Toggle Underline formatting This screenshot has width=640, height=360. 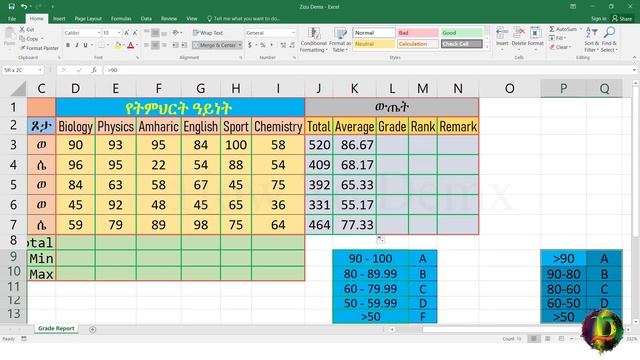coord(86,45)
